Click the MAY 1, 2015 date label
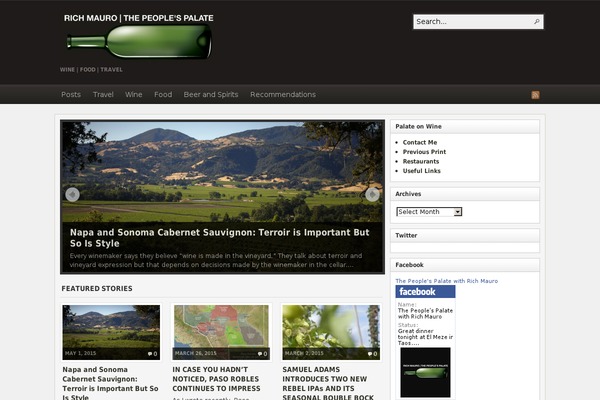Image resolution: width=600 pixels, height=400 pixels. coord(80,353)
